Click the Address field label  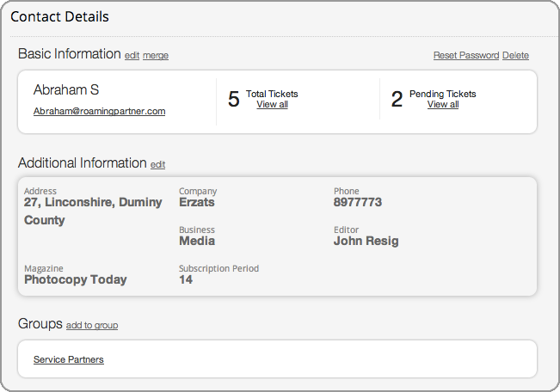click(x=40, y=191)
